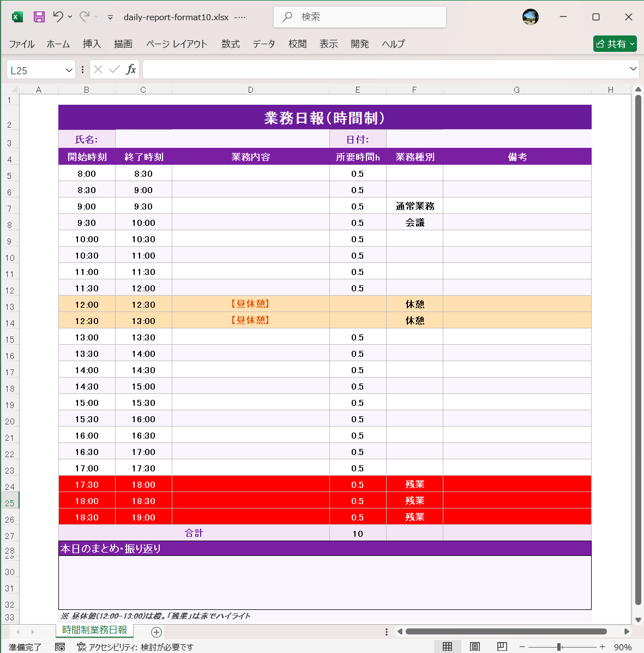This screenshot has height=653, width=644.
Task: Switch to Page Break Preview icon
Action: [x=502, y=646]
